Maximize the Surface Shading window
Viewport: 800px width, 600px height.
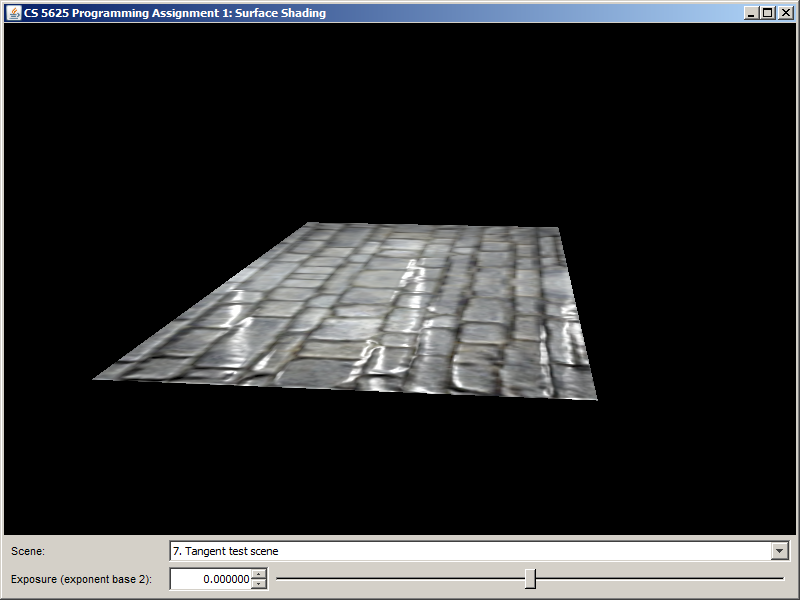point(768,13)
